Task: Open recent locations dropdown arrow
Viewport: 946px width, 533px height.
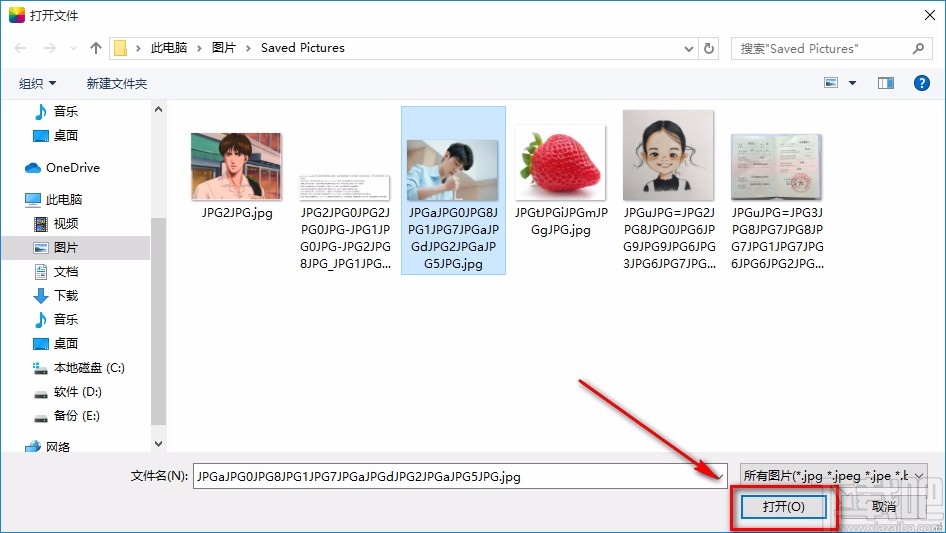Action: point(73,48)
